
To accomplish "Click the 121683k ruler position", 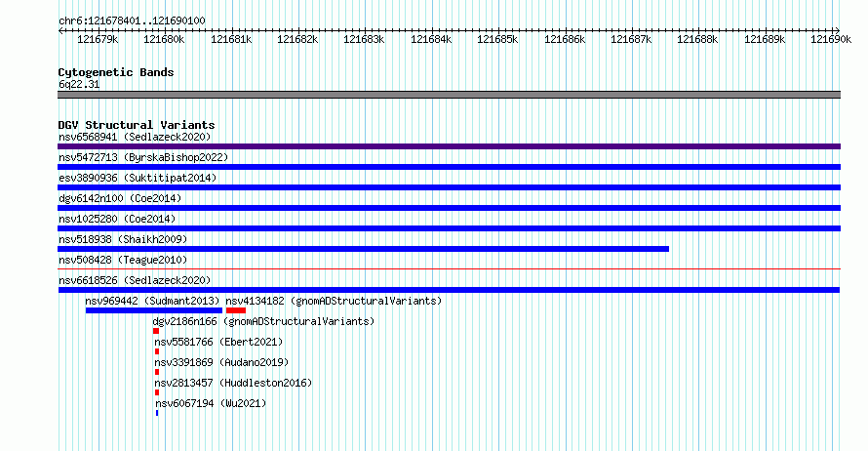I will [364, 39].
